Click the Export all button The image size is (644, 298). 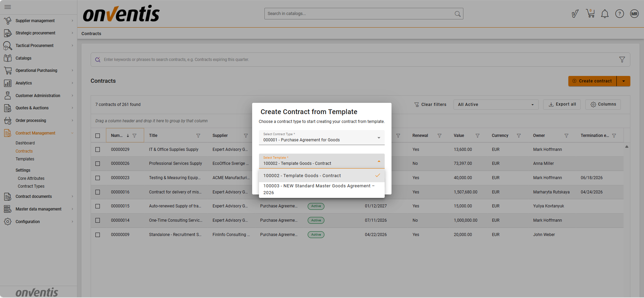pos(562,105)
